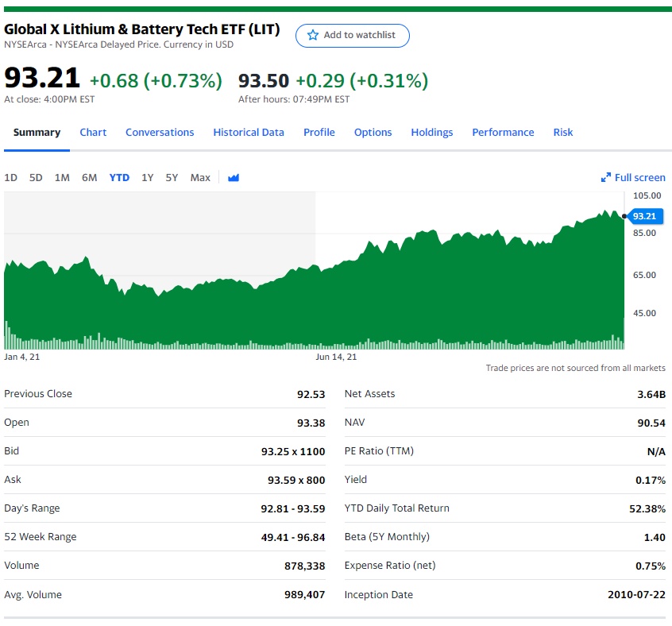Click the 65.00 y-axis label
672x626 pixels.
tap(644, 275)
